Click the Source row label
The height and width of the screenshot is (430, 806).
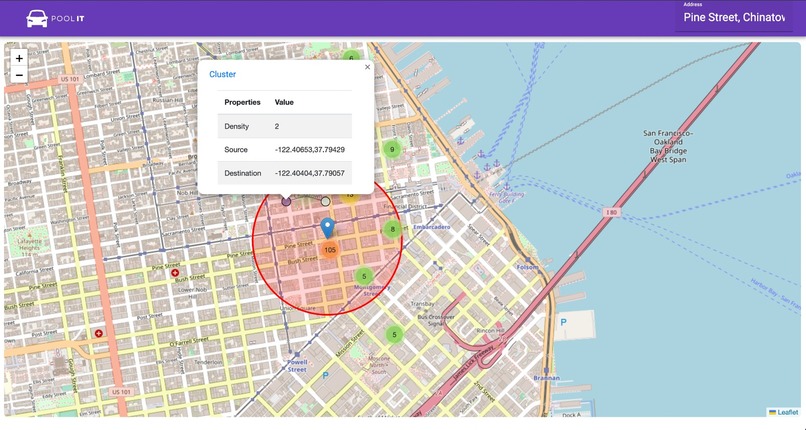pyautogui.click(x=236, y=149)
